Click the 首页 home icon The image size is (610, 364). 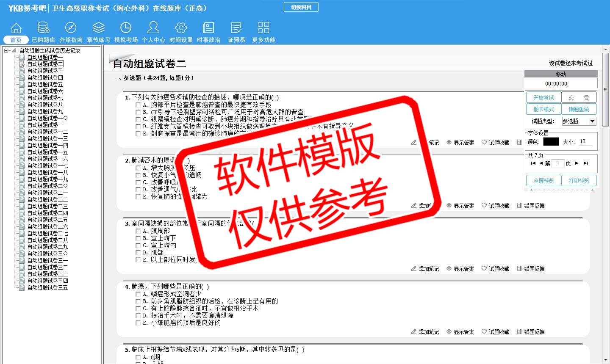point(16,28)
